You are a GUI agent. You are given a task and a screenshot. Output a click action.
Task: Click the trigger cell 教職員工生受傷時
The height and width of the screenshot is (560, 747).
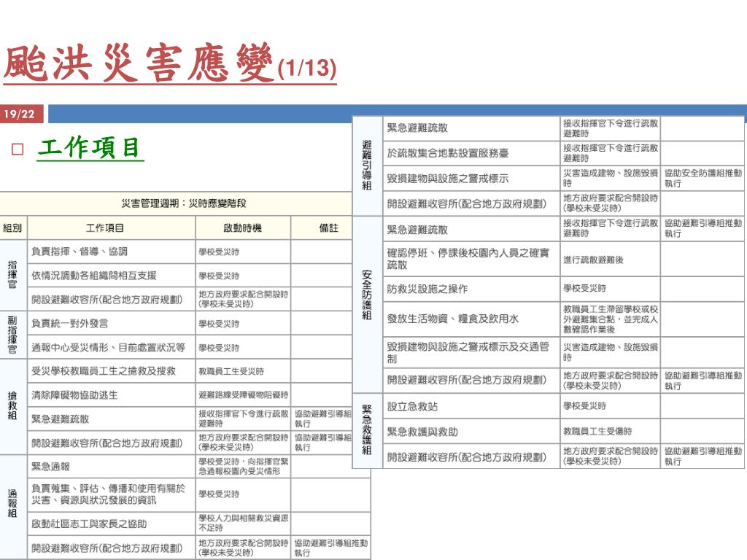(611, 432)
